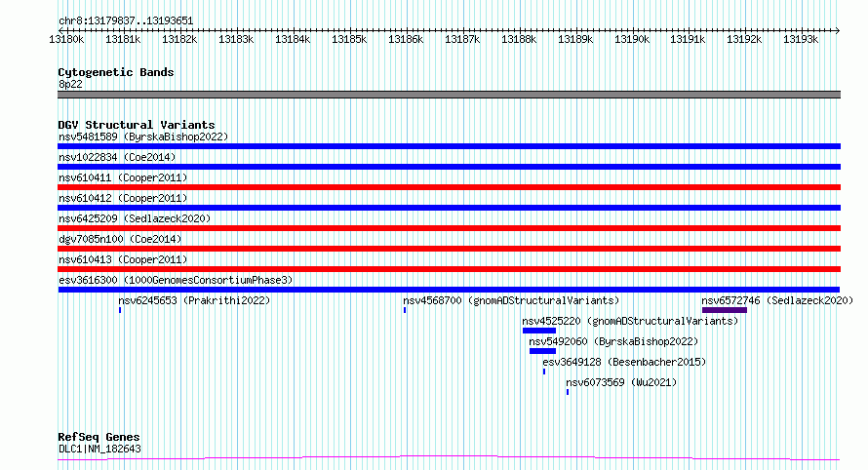
Task: Select the red nsv6425209 variant bar
Action: [449, 228]
